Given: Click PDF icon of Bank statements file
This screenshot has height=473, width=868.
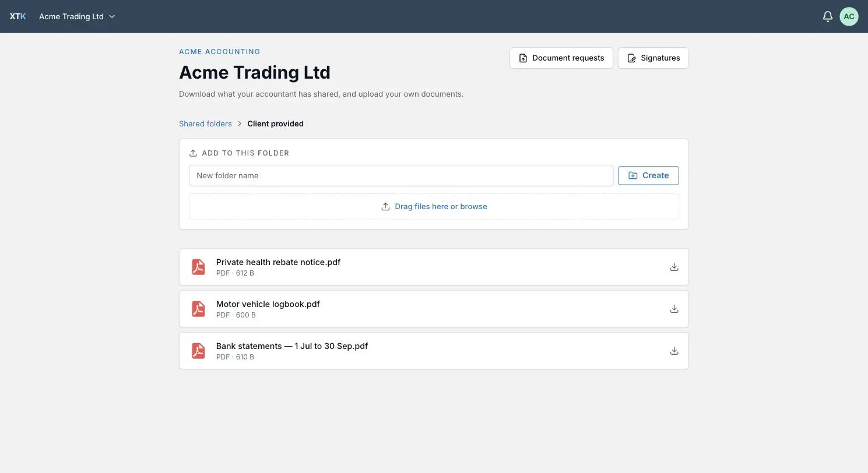Looking at the screenshot, I should [x=198, y=351].
